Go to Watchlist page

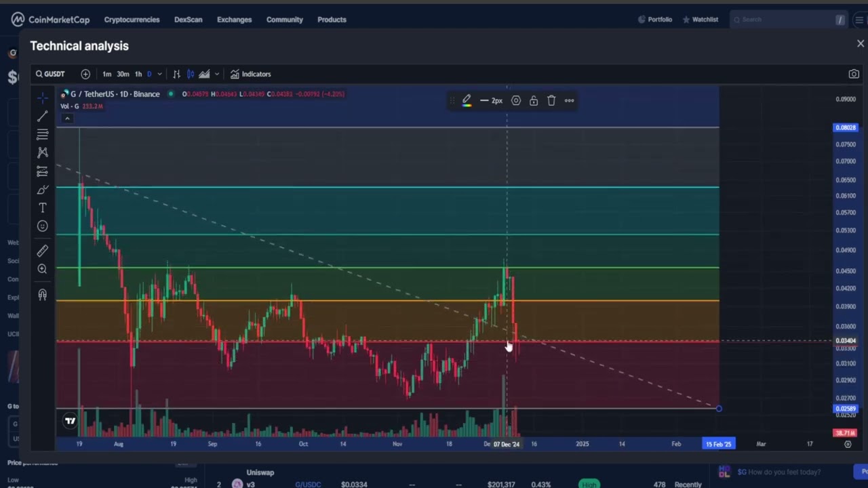point(700,20)
